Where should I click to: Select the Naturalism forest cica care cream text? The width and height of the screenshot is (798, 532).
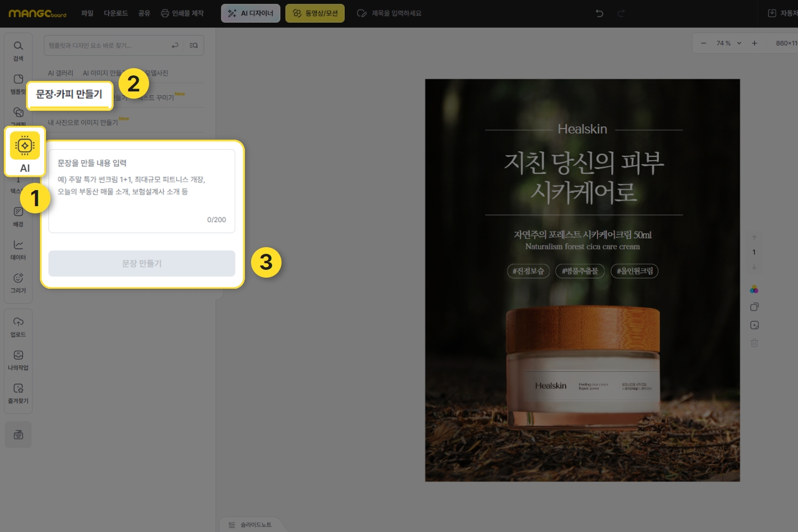pyautogui.click(x=582, y=247)
